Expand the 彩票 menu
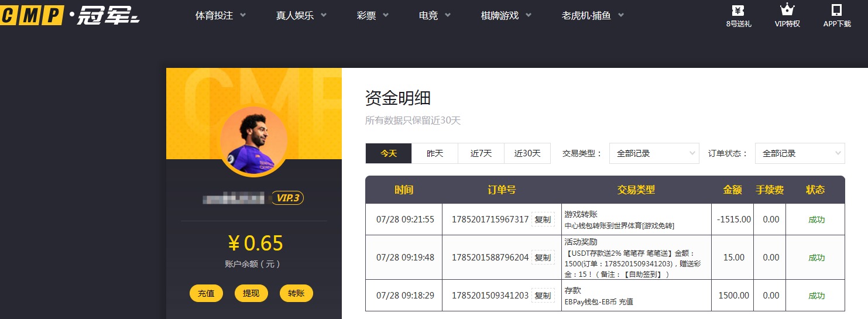The image size is (868, 319). [373, 16]
